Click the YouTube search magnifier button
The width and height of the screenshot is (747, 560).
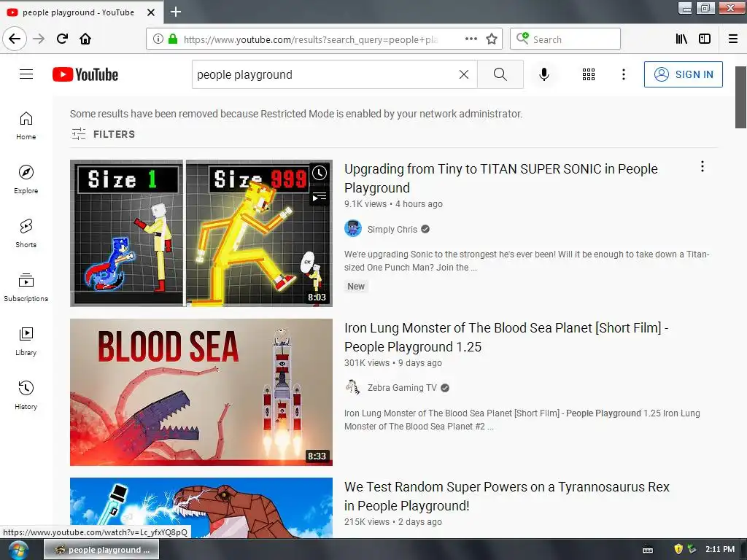click(500, 74)
